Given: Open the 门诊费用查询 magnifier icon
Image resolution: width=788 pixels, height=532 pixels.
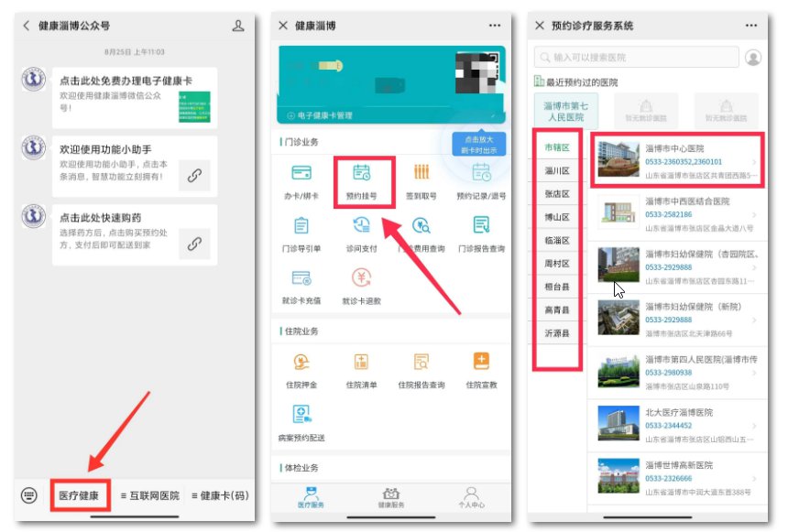Looking at the screenshot, I should coord(421,225).
